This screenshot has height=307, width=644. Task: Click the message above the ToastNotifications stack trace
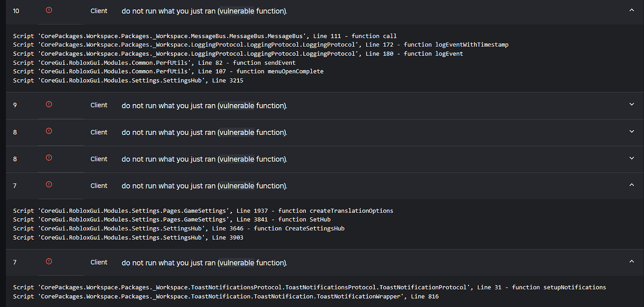click(204, 263)
